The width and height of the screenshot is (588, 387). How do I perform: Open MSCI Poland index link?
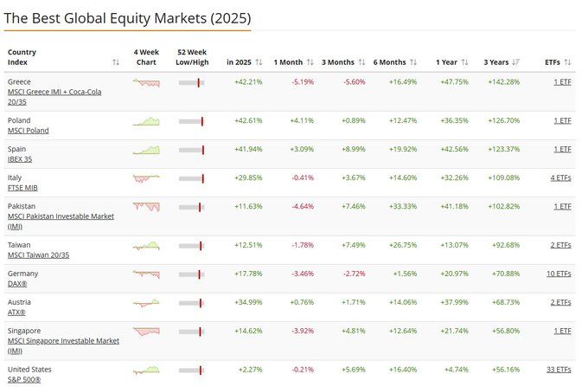click(28, 131)
